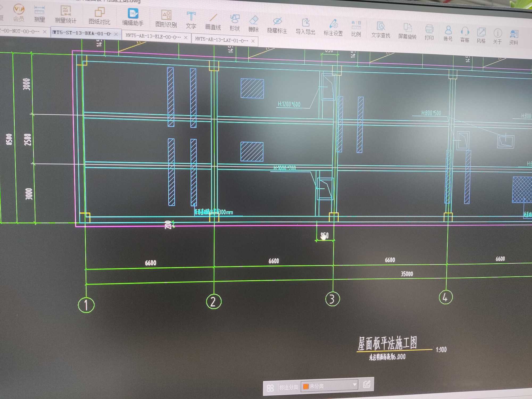
Task: Close the HWT5-AR-13-ELE-00-0 tab
Action: tap(186, 38)
